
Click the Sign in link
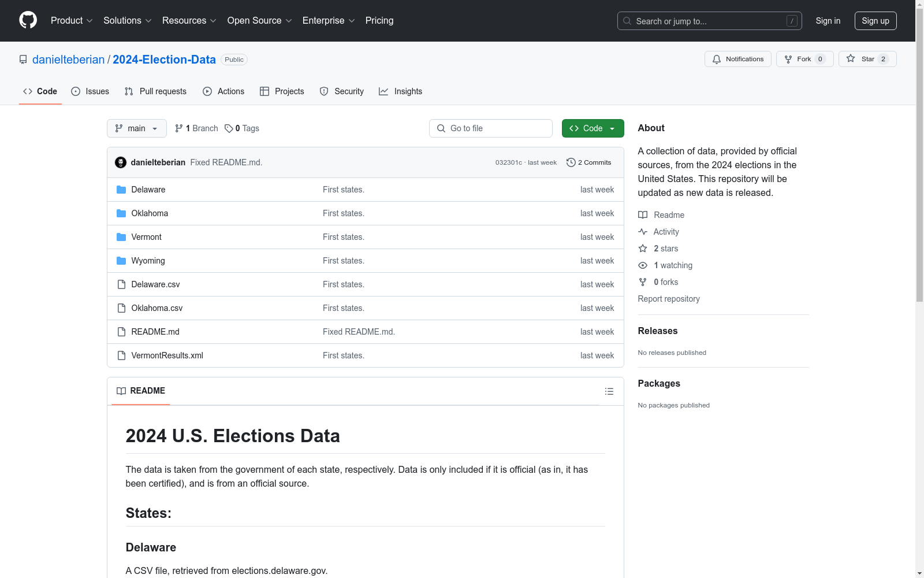pos(828,21)
